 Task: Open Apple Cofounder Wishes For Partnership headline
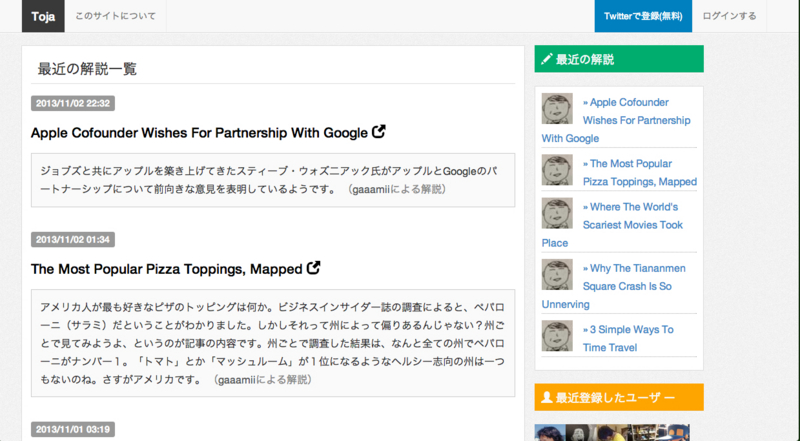[199, 133]
